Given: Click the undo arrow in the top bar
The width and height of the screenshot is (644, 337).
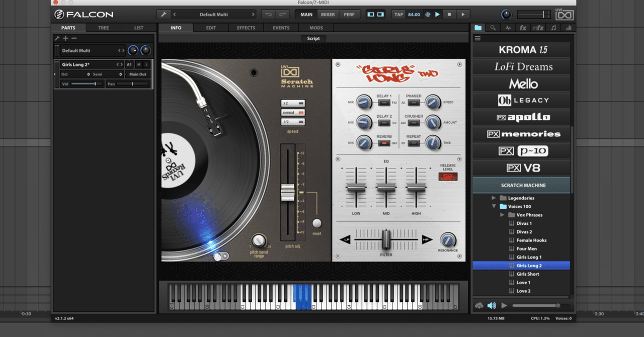Looking at the screenshot, I should tap(269, 15).
